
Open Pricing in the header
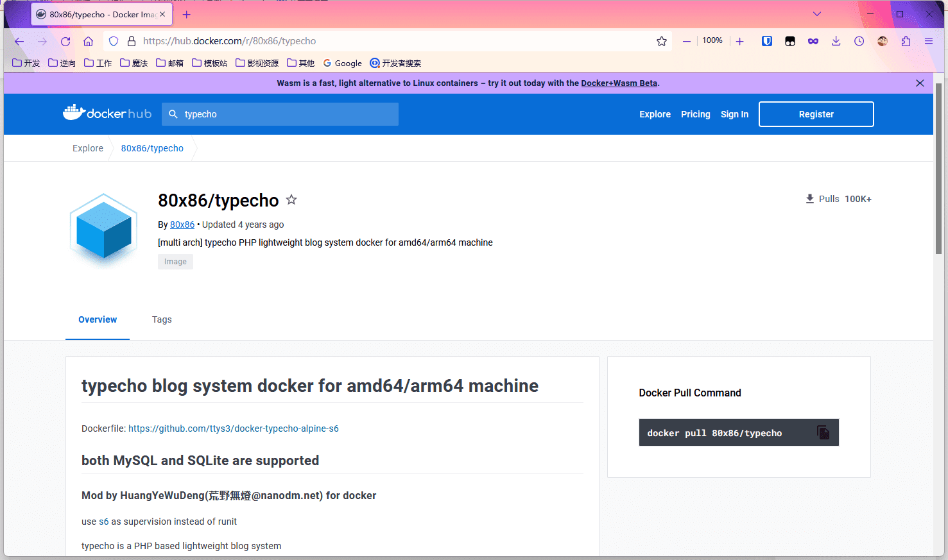point(696,114)
